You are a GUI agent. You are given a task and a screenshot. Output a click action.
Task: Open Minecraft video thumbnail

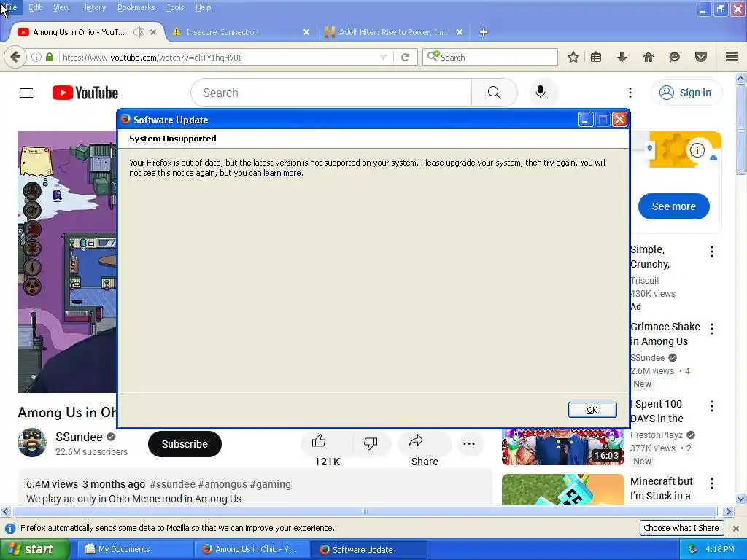click(x=562, y=489)
